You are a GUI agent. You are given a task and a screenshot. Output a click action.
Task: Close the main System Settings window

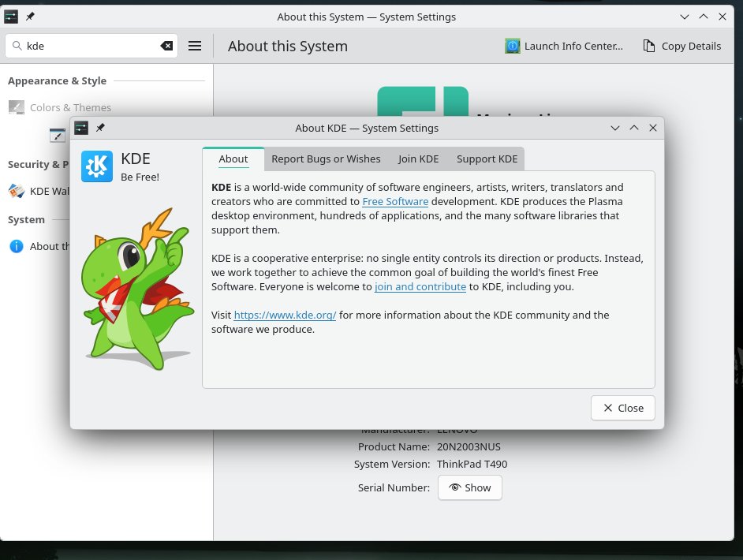(x=722, y=17)
